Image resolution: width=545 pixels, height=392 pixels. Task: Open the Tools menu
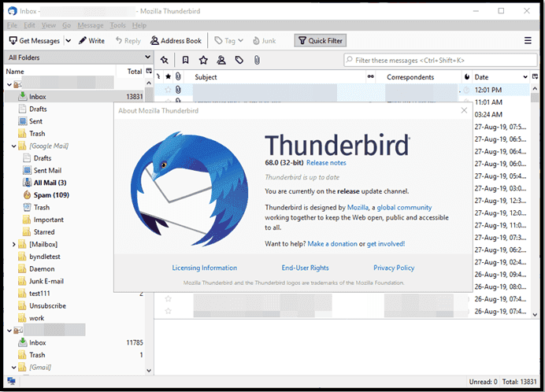click(x=117, y=25)
